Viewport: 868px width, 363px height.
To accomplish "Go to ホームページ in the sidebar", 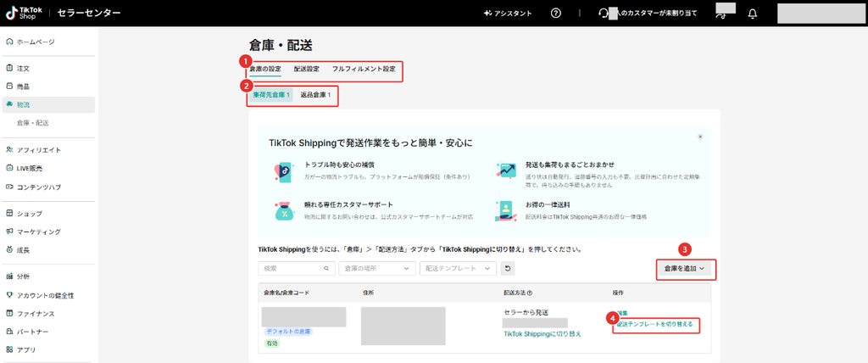I will (x=36, y=42).
